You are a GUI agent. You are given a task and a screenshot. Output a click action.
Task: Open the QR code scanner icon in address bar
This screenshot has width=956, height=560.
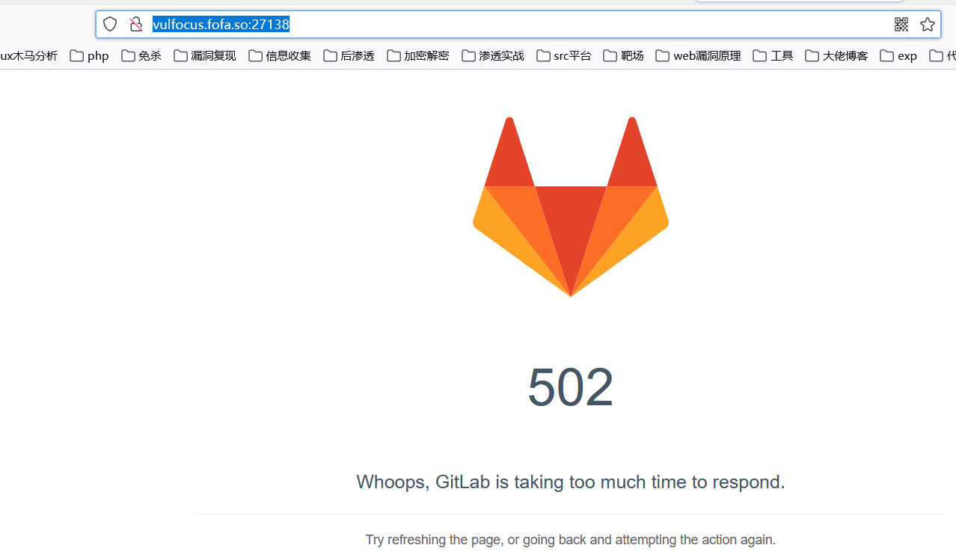[901, 24]
